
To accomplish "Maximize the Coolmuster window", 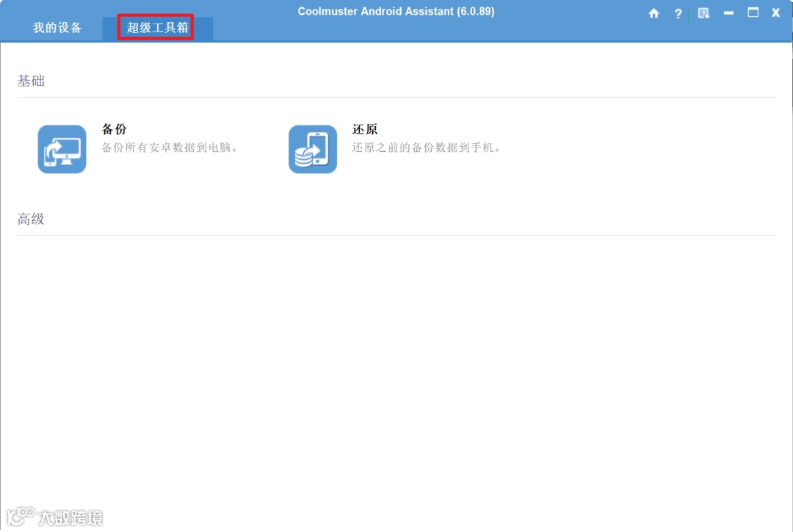I will point(753,12).
